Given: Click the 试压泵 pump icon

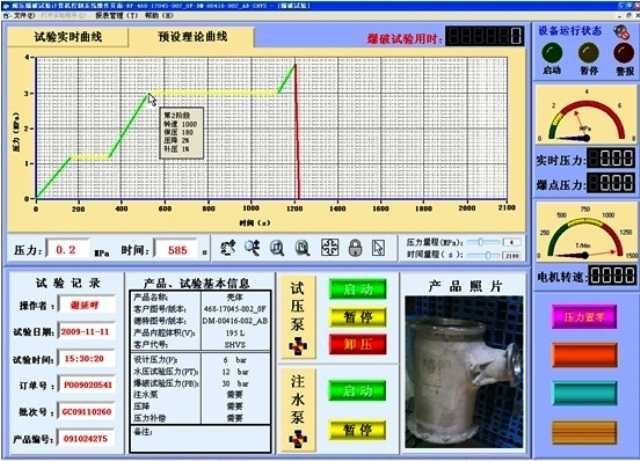Looking at the screenshot, I should pyautogui.click(x=296, y=345).
